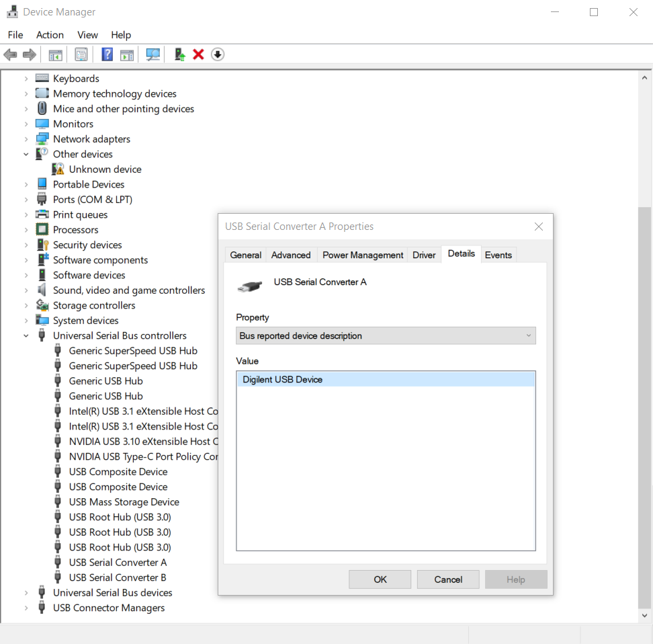
Task: Select the Digilent USB Device value
Action: pyautogui.click(x=283, y=380)
